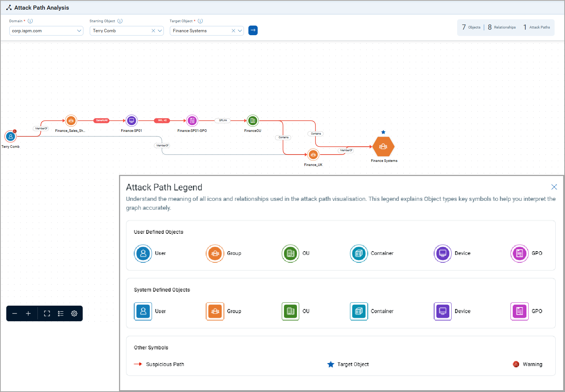Click the GenericAll relationship label
Screen dimensions: 565x392
[101, 120]
